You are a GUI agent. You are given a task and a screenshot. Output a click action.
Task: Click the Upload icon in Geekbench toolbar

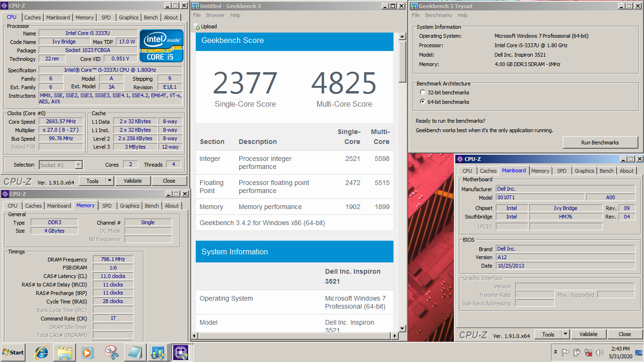tap(197, 26)
